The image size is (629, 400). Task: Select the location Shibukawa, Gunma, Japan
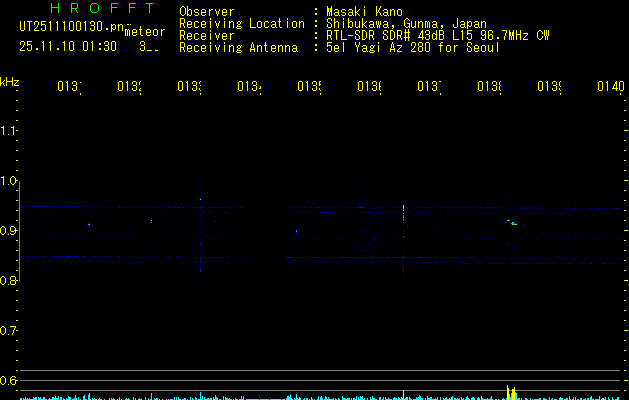pos(406,24)
